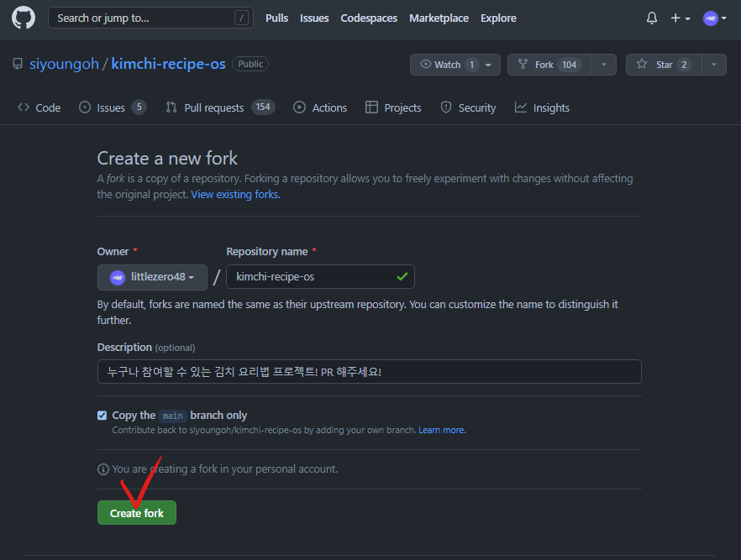Click the Create a new fork heading
The image size is (741, 560).
click(x=167, y=158)
